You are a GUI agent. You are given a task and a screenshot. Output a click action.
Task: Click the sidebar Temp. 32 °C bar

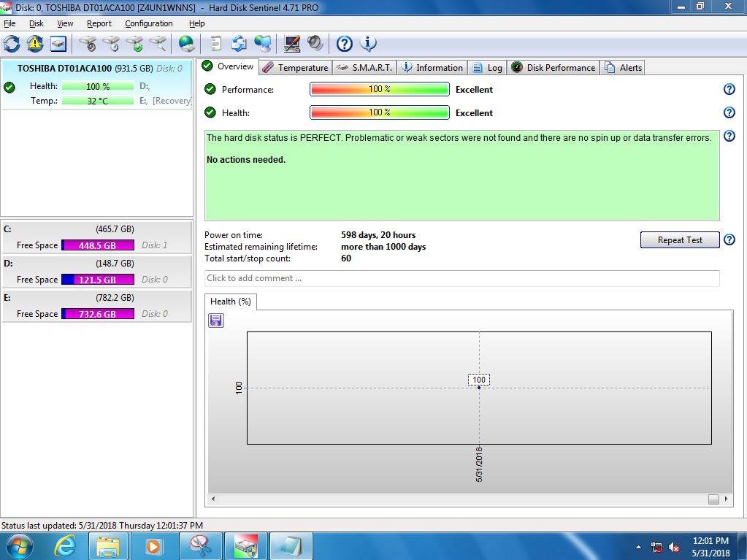coord(98,101)
